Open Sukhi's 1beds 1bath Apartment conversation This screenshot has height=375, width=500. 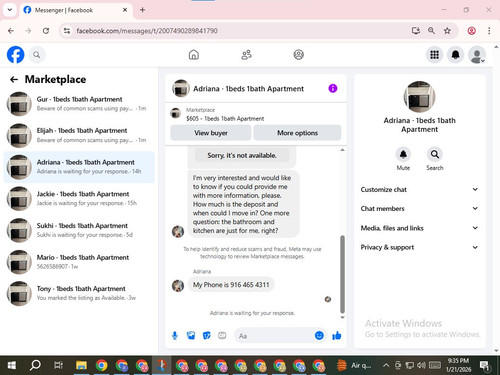[79, 230]
